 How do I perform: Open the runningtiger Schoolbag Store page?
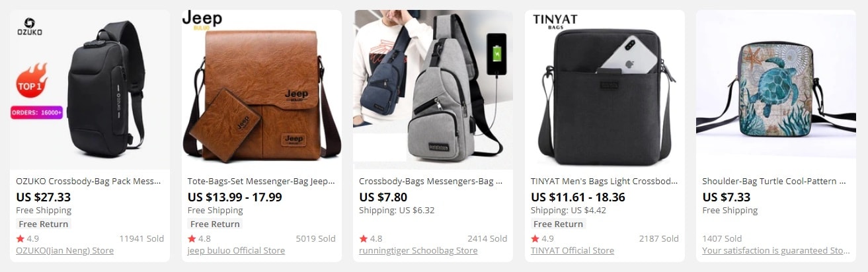(418, 251)
